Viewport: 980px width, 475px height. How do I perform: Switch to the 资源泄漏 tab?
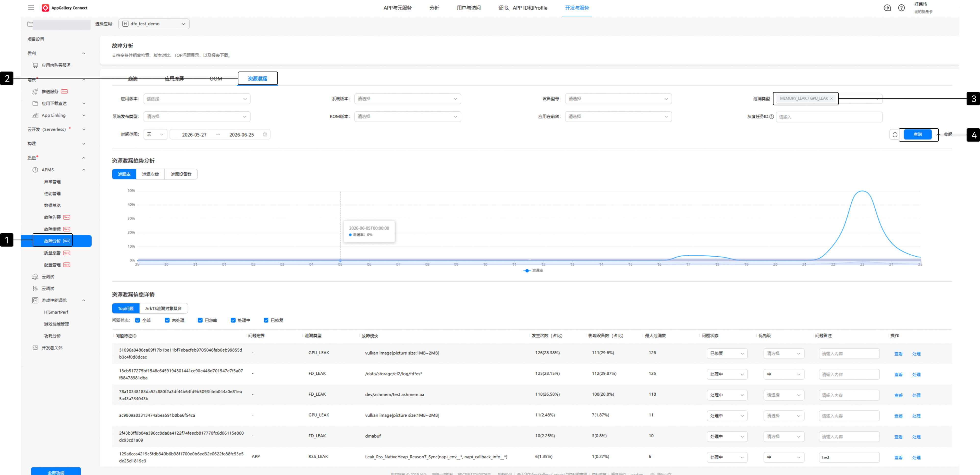click(257, 79)
